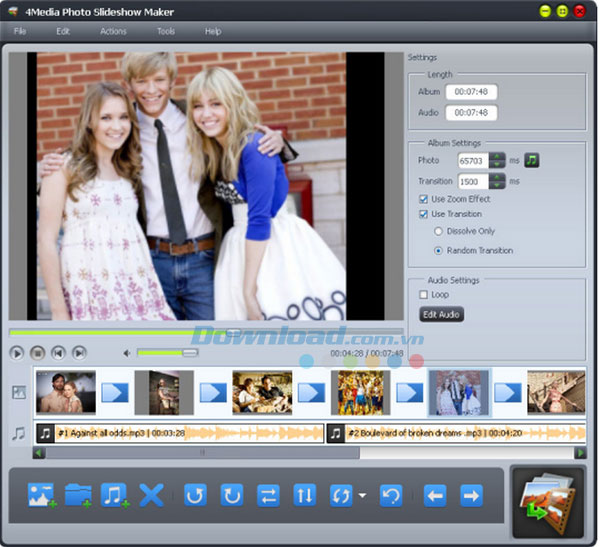Viewport: 600px width, 547px height.
Task: Click the horizontal flip icon
Action: (268, 495)
